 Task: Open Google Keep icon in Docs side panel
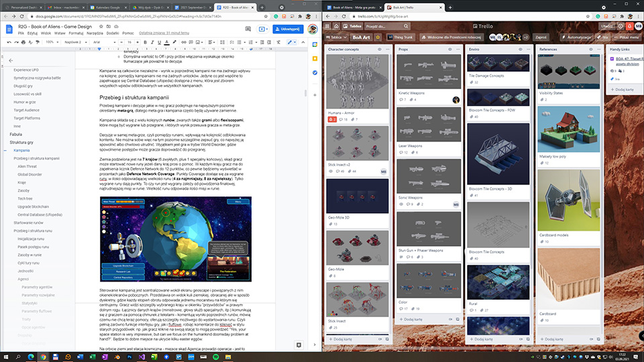(x=315, y=59)
